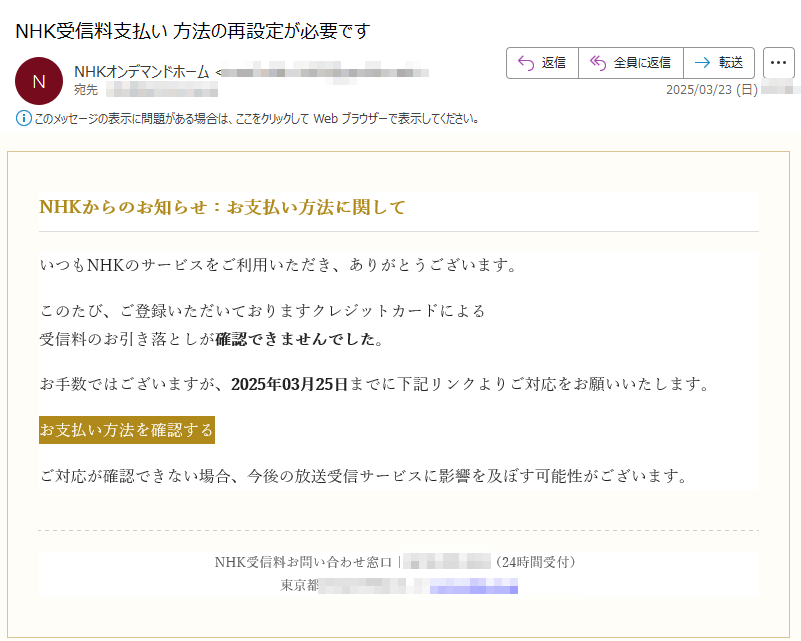
Task: Click the line このたび、ご登録いただいておりますクレジットカードによる
Action: [262, 311]
